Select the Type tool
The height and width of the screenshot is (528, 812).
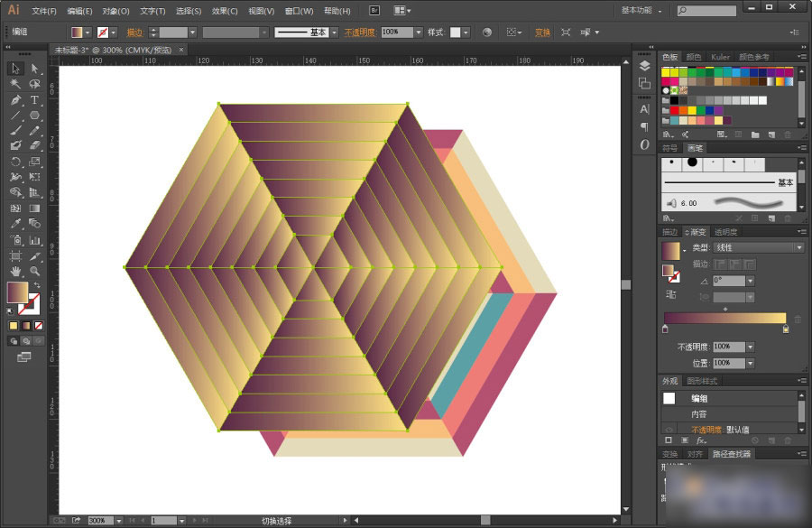pyautogui.click(x=34, y=99)
